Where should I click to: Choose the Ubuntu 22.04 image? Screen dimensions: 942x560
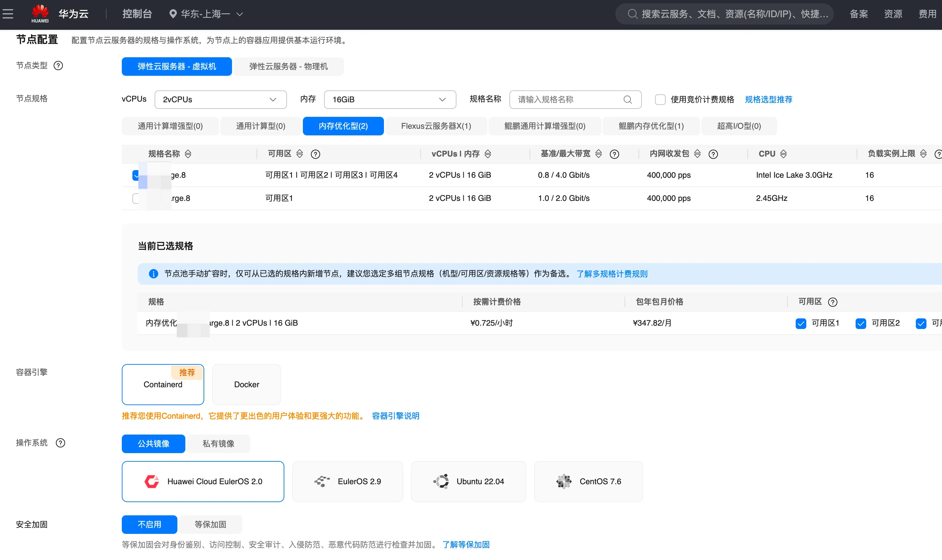pyautogui.click(x=468, y=481)
